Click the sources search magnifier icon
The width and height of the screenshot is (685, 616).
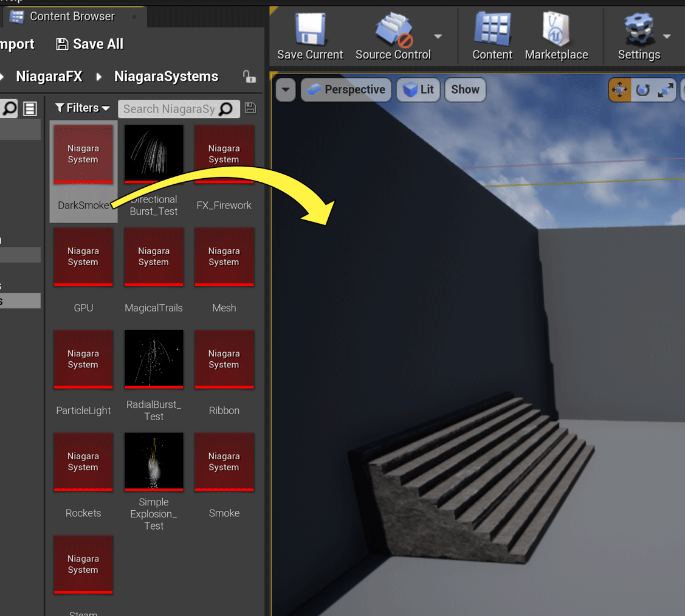(x=9, y=108)
